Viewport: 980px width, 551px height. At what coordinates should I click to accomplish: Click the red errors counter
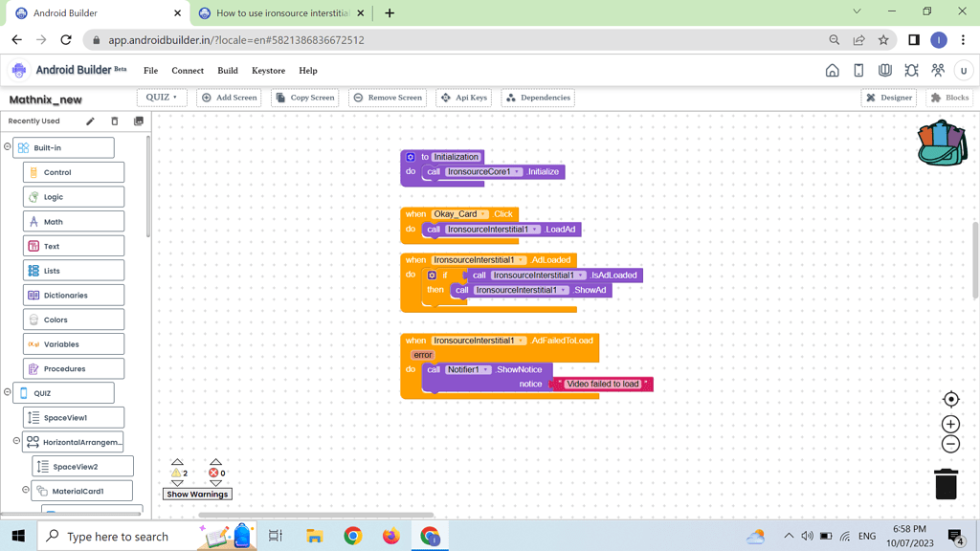pyautogui.click(x=213, y=471)
